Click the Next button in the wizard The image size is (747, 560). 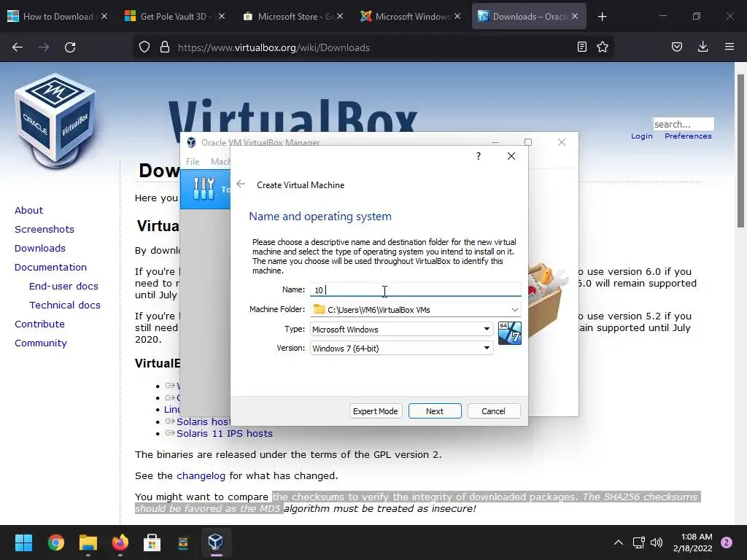click(x=435, y=411)
